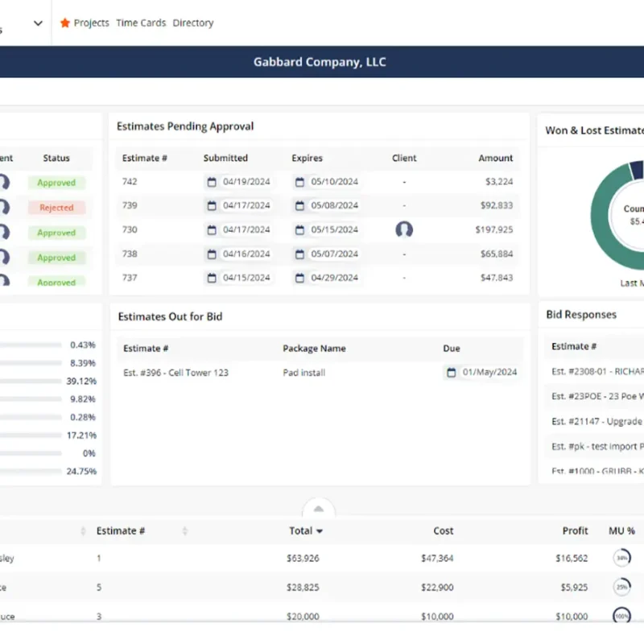Click the $22,900 cost cell
The height and width of the screenshot is (644, 644).
point(437,588)
